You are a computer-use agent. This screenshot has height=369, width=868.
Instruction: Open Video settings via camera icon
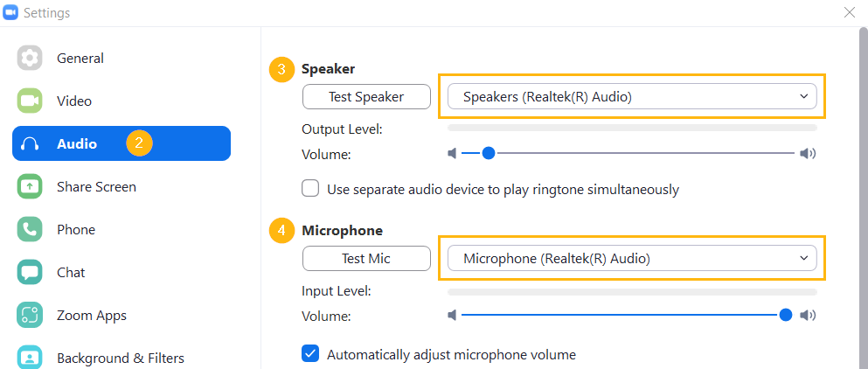click(30, 101)
